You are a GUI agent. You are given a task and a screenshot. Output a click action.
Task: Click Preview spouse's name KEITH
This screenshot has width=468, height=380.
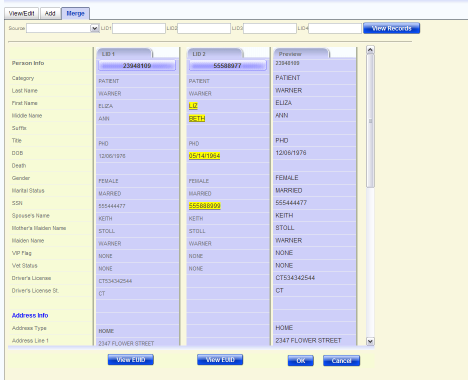point(284,215)
